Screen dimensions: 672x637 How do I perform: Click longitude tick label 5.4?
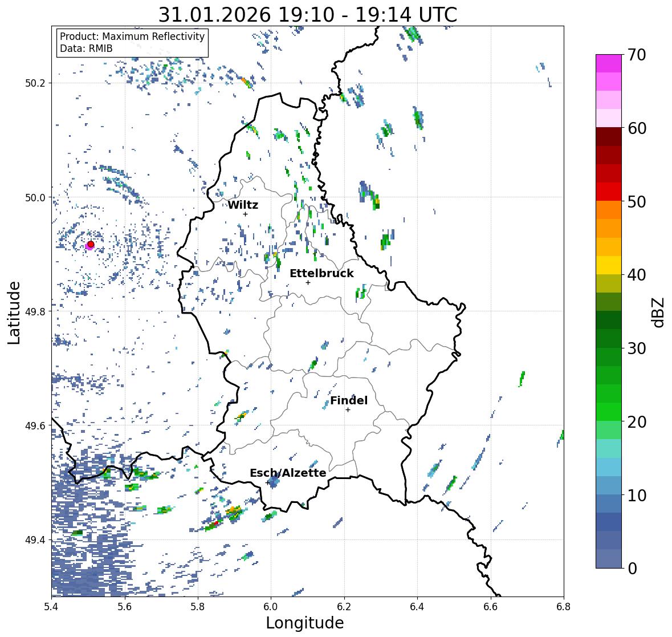click(x=51, y=607)
